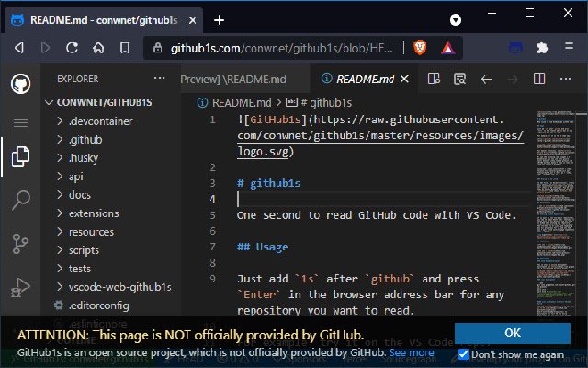Split the editor right
This screenshot has width=588, height=368.
(x=539, y=78)
